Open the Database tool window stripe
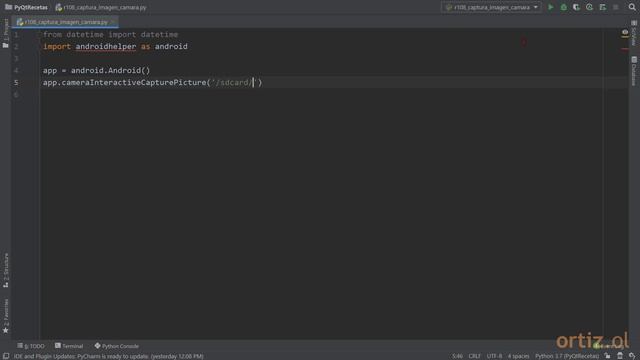The image size is (640, 360). tap(634, 71)
